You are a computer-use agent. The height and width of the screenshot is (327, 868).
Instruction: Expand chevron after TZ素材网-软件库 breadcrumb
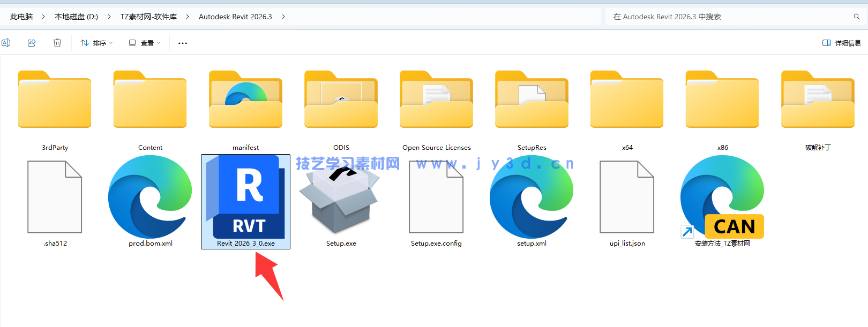(x=188, y=17)
